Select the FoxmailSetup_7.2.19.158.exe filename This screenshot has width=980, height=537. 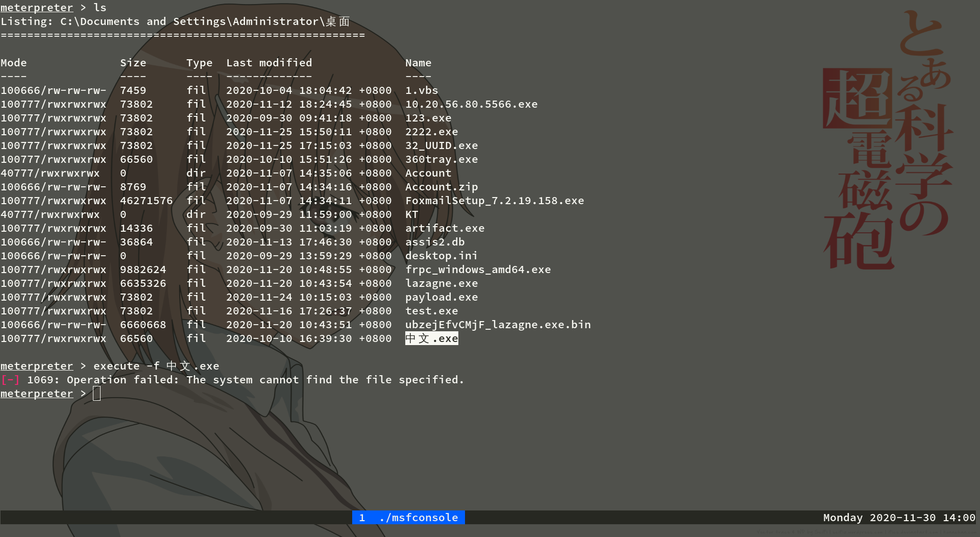(x=495, y=200)
